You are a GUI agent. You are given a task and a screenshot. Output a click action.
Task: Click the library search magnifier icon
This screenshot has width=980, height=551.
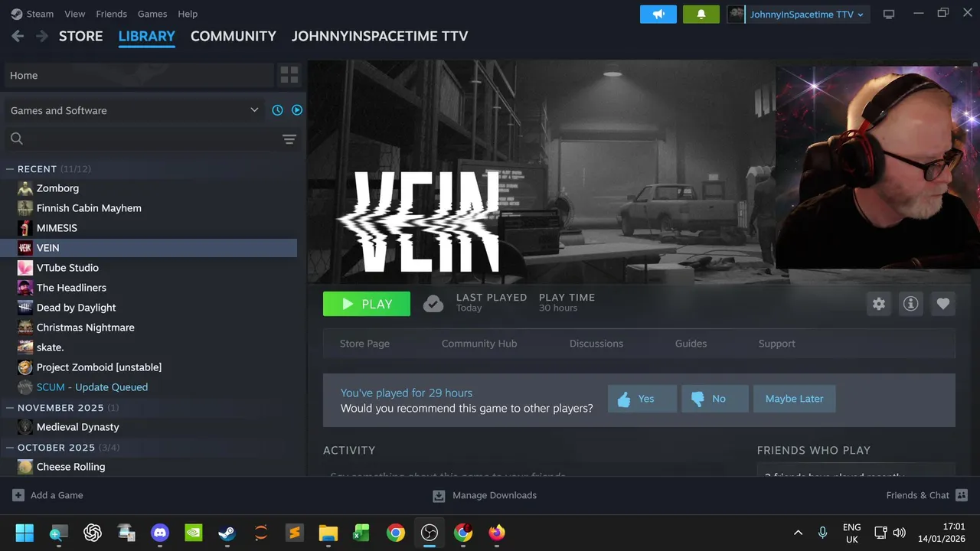point(17,139)
